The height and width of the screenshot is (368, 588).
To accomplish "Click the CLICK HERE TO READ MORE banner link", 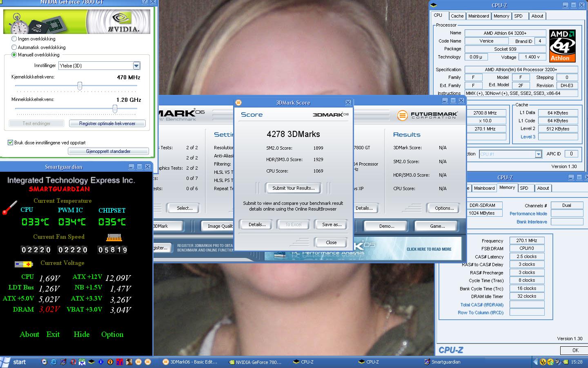I will click(429, 249).
